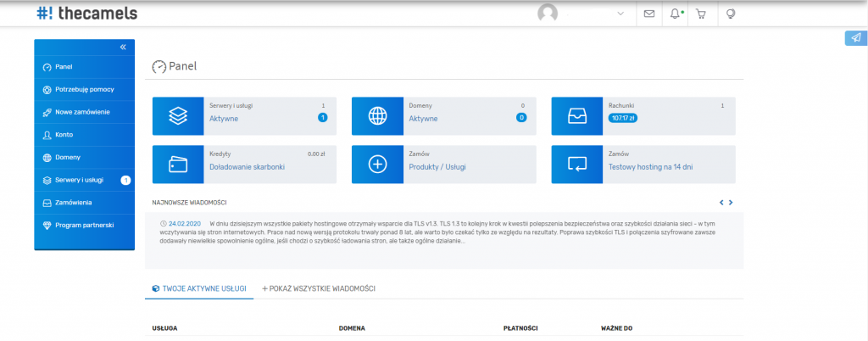This screenshot has height=341, width=868.
Task: Click the rocket icon beside Nowe zamówienie
Action: 47,112
